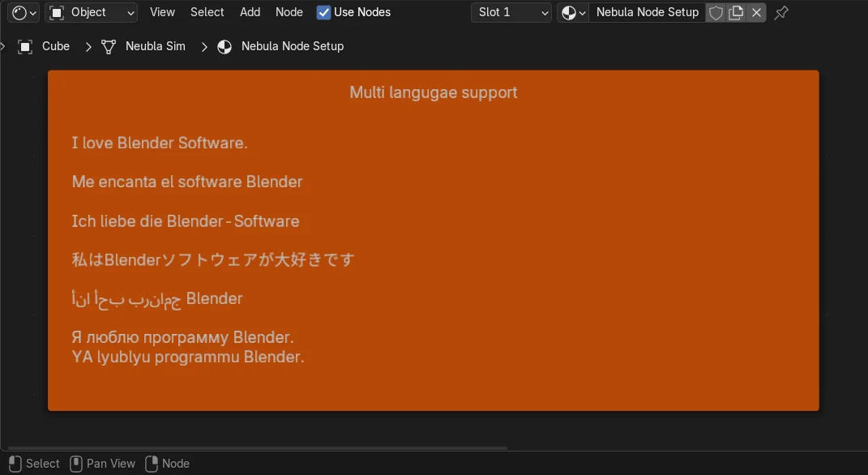
Task: Open the material browse dropdown arrow
Action: pyautogui.click(x=582, y=12)
